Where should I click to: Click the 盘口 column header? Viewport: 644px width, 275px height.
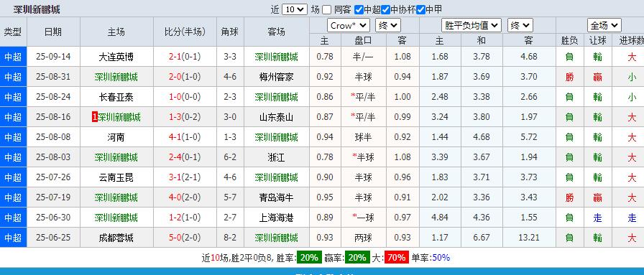pos(363,40)
